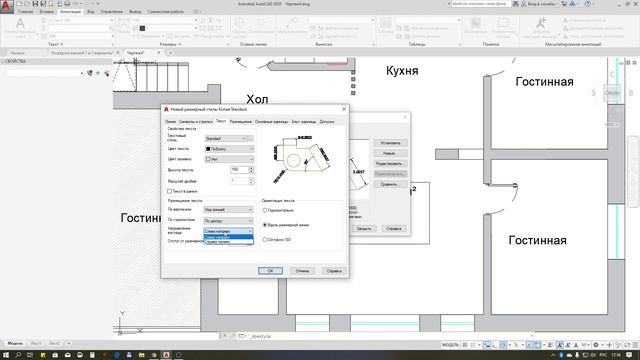Click the Высота текста value field
Image resolution: width=640 pixels, height=360 pixels.
pyautogui.click(x=239, y=169)
